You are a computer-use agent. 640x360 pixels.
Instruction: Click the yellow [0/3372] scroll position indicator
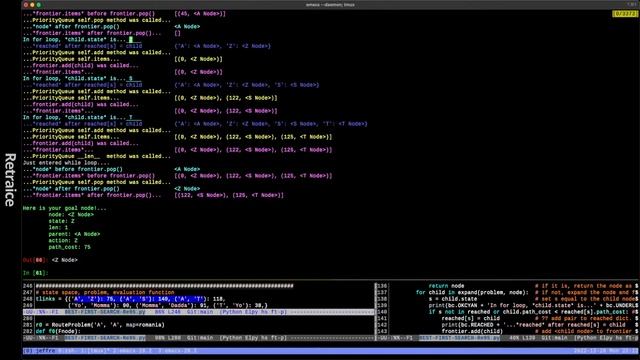tap(624, 13)
